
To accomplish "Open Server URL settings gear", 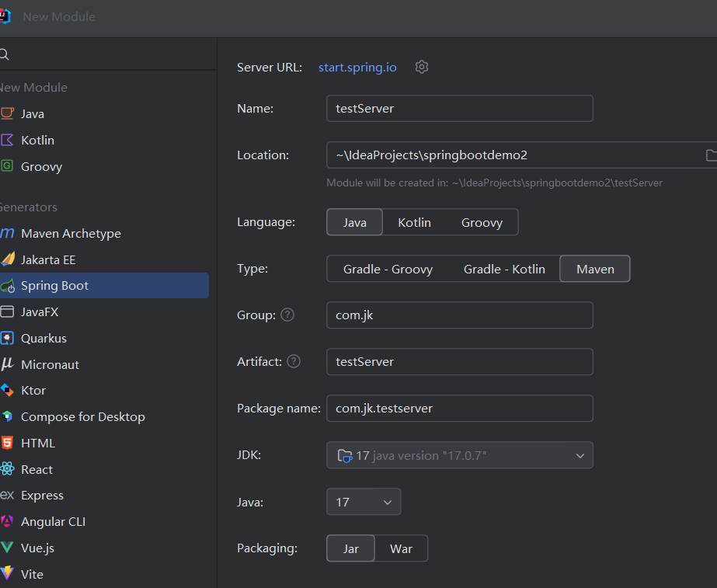I will [422, 68].
